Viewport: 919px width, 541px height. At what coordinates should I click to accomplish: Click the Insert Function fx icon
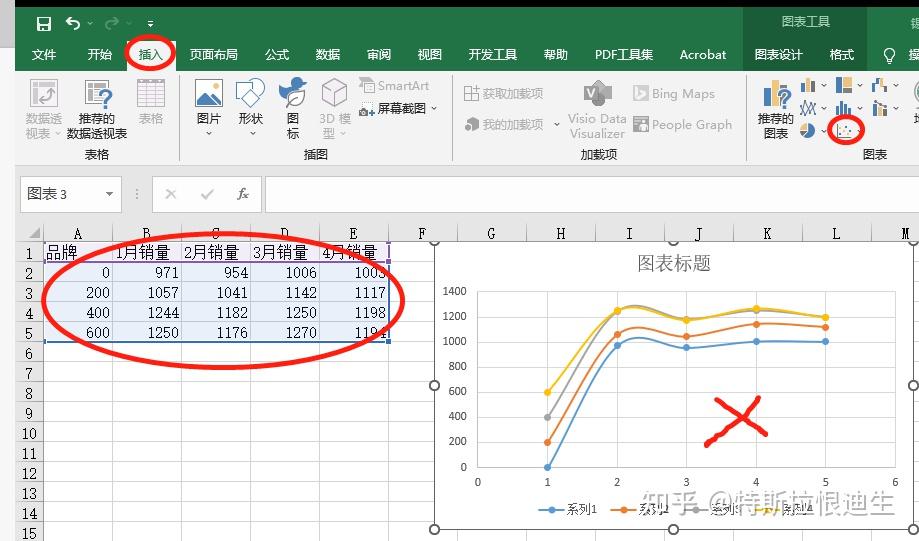[242, 194]
